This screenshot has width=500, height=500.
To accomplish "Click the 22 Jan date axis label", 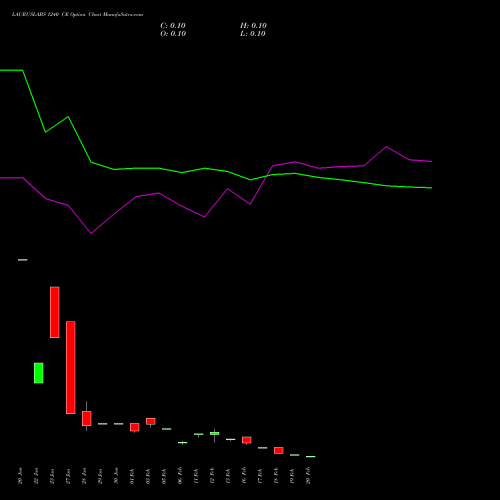I will click(x=36, y=476).
